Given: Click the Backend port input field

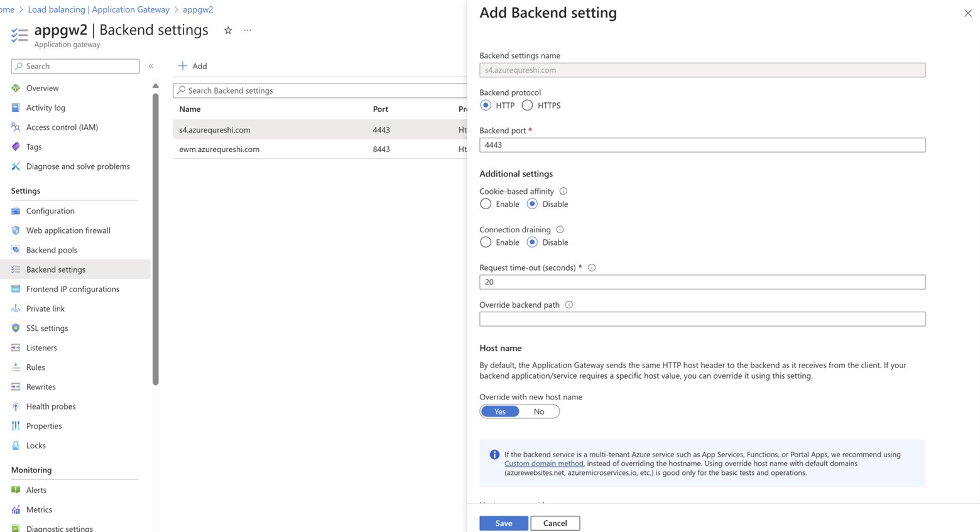Looking at the screenshot, I should pyautogui.click(x=702, y=145).
